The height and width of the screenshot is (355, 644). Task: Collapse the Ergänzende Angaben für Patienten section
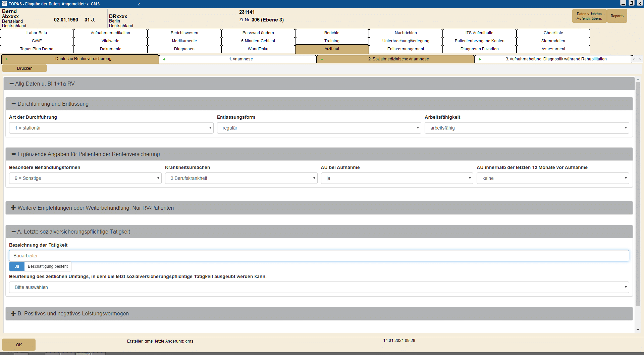click(14, 154)
